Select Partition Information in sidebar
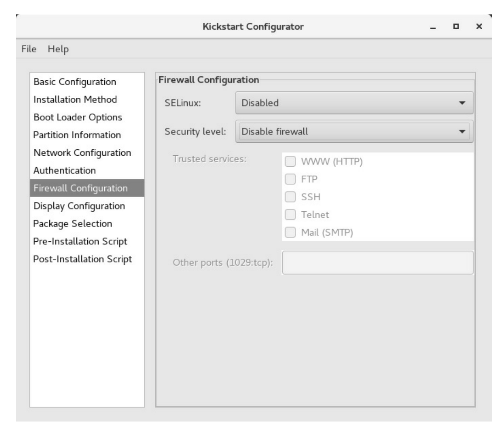This screenshot has width=504, height=432. pos(77,135)
